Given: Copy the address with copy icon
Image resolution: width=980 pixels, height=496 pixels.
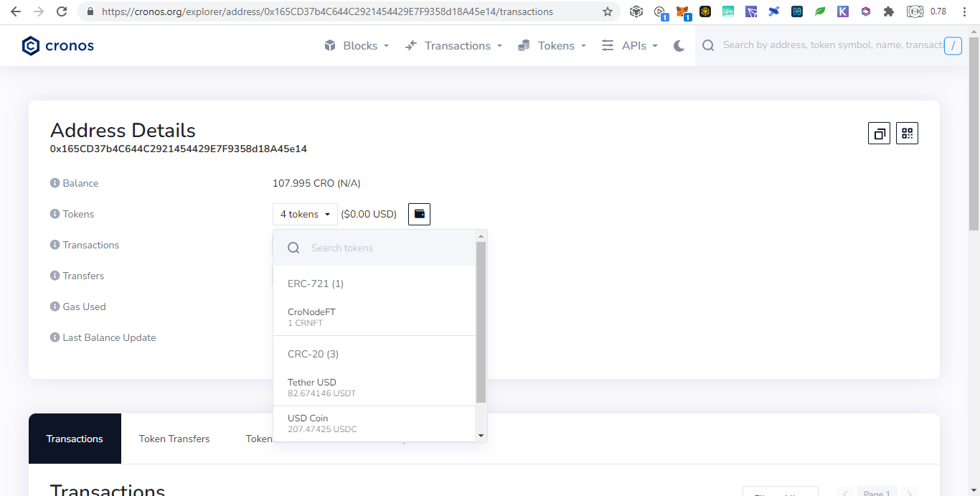Looking at the screenshot, I should click(879, 134).
